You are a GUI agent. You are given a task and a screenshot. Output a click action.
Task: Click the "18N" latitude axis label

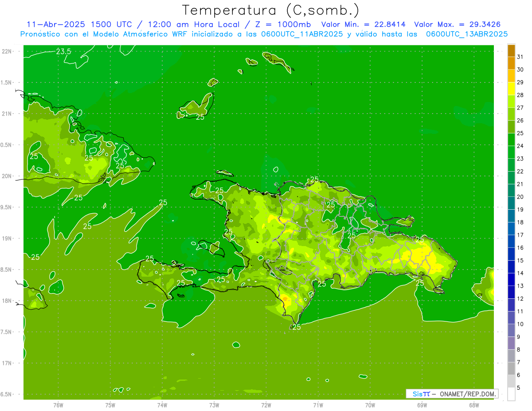click(8, 301)
